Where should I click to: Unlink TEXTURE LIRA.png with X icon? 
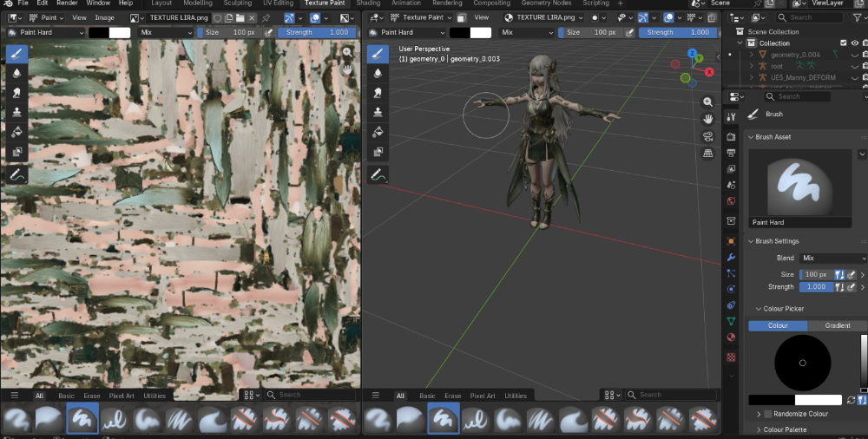252,18
